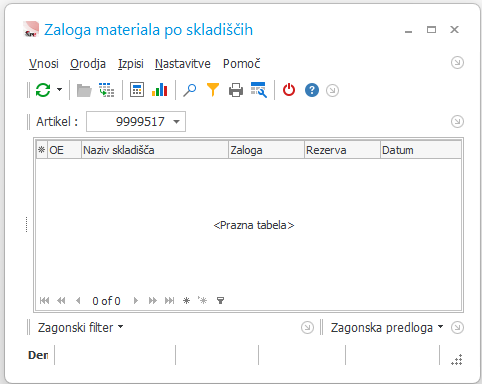This screenshot has width=482, height=384.
Task: Open the Nastavitve menu
Action: click(183, 64)
